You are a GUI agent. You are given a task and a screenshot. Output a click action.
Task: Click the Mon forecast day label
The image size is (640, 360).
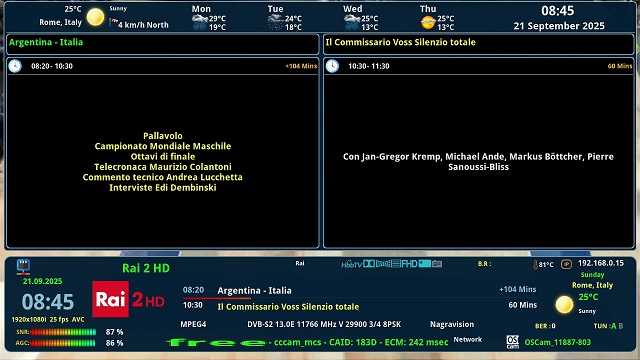201,9
